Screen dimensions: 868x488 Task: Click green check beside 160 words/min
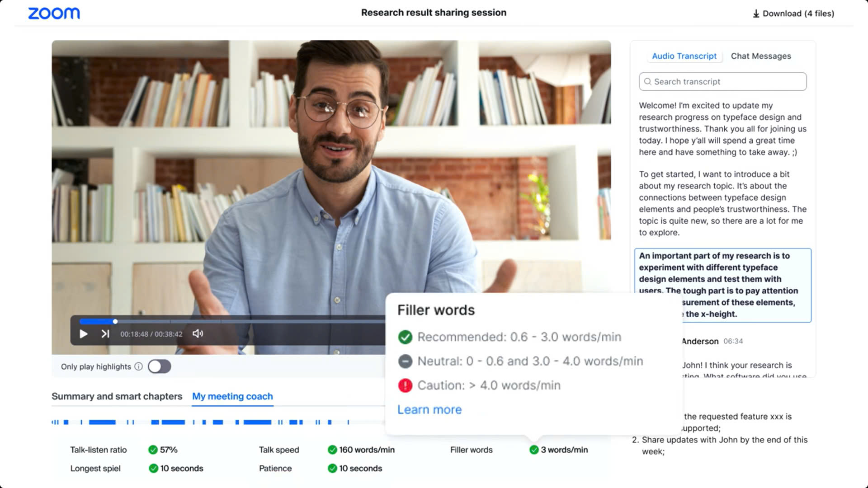click(332, 450)
